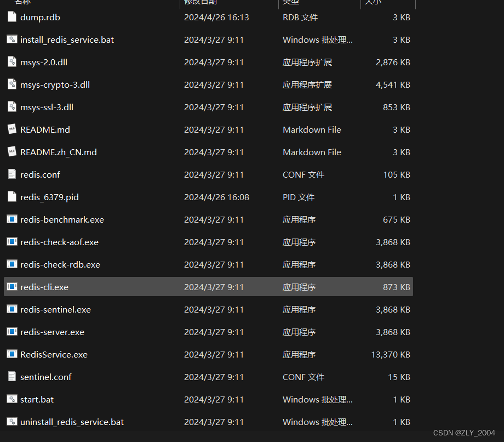The height and width of the screenshot is (442, 504).
Task: Click Markdown File type in README.md row
Action: tap(312, 129)
